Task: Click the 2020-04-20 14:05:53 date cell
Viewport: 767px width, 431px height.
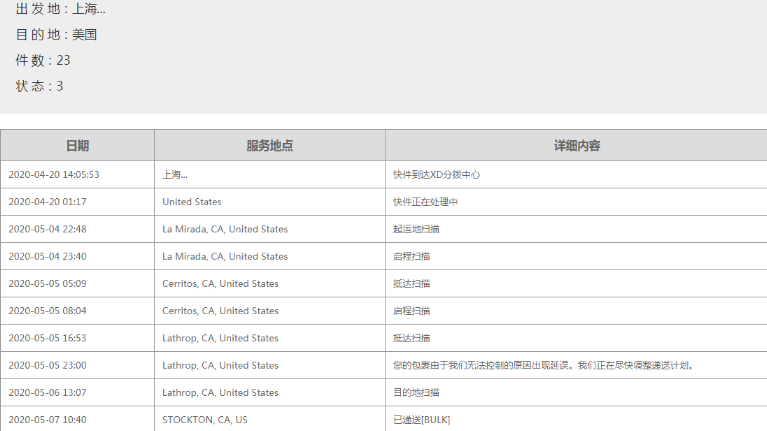Action: tap(54, 175)
